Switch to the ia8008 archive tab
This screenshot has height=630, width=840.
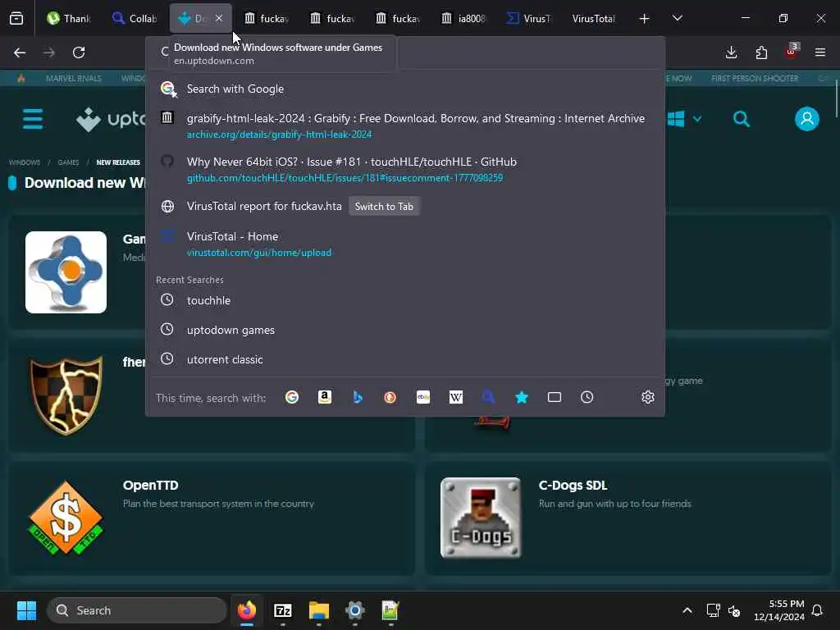click(x=464, y=19)
